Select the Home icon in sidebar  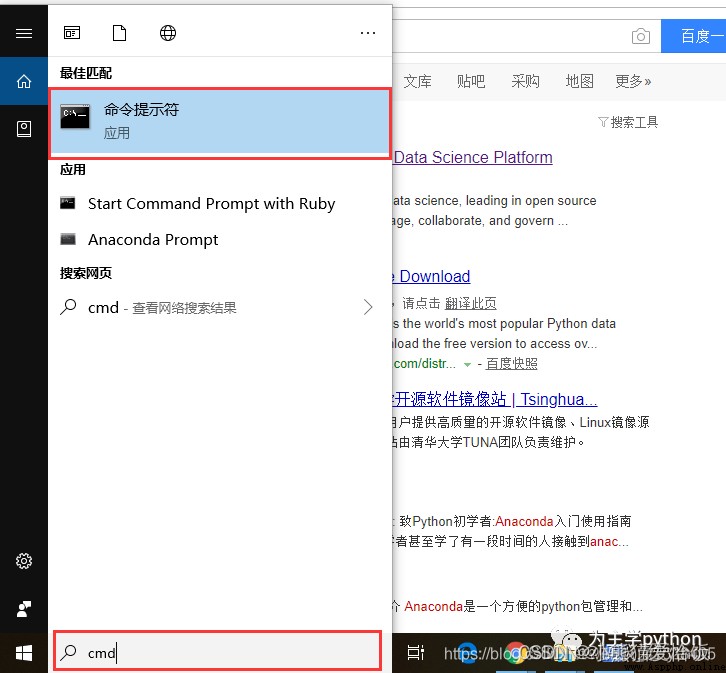[x=24, y=81]
